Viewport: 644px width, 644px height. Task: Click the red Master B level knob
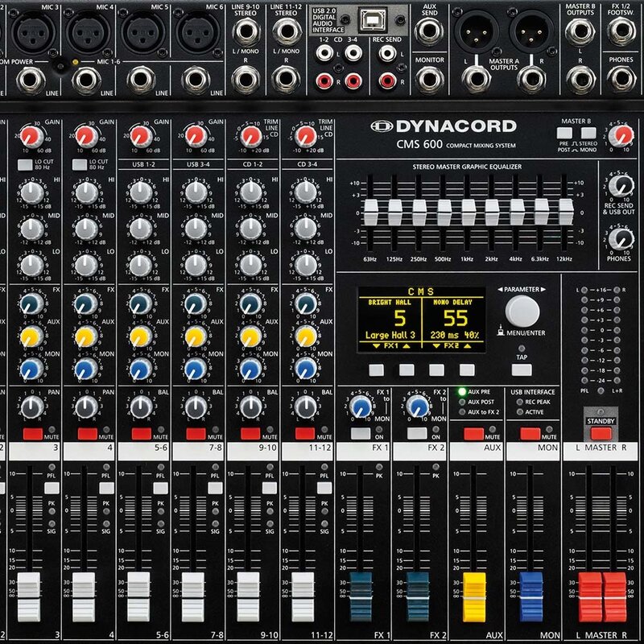[x=619, y=134]
